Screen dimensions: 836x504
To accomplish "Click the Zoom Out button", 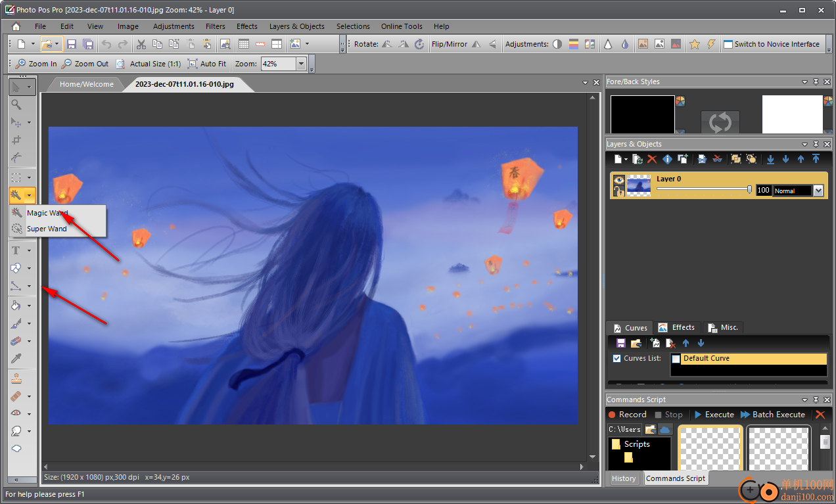I will tap(85, 64).
